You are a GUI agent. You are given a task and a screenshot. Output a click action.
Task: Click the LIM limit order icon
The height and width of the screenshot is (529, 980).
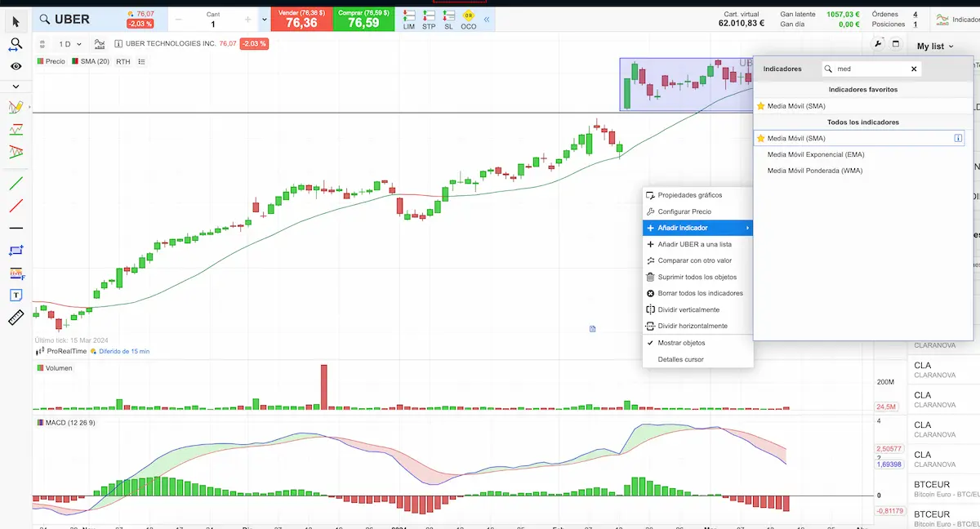409,20
